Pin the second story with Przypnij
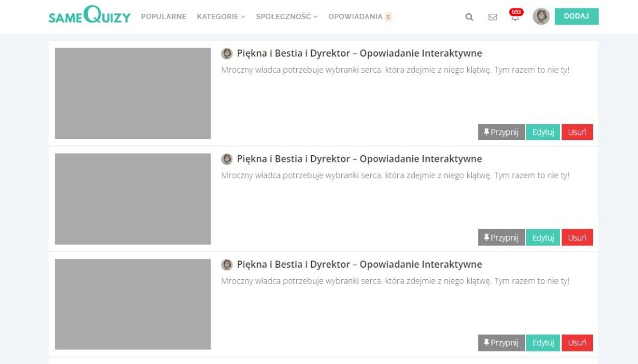 (x=501, y=238)
